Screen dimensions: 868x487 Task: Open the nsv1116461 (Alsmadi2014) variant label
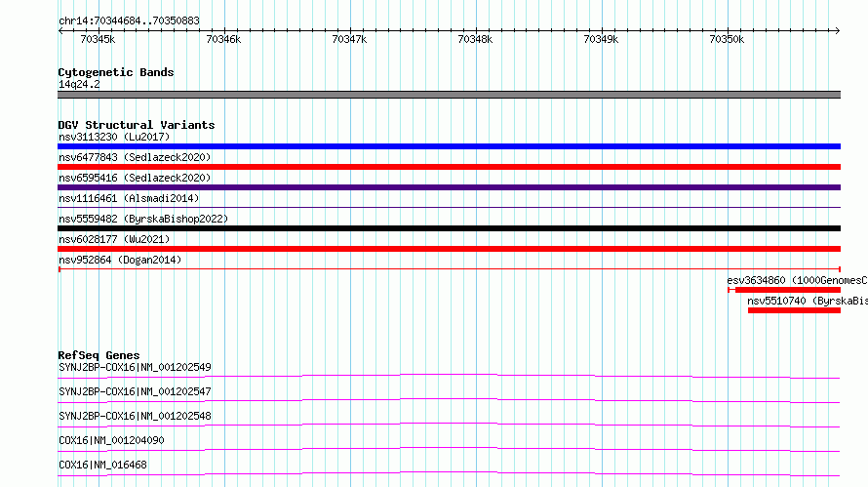tap(129, 198)
